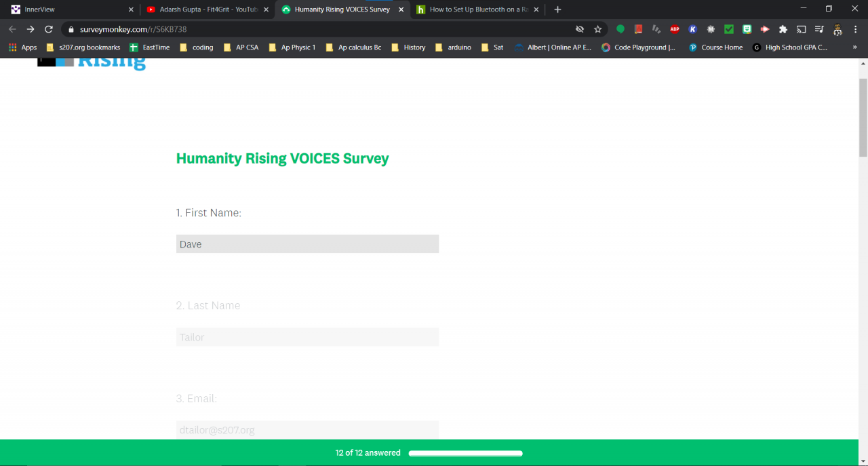868x466 pixels.
Task: Switch to the InnerView tab
Action: tap(73, 9)
